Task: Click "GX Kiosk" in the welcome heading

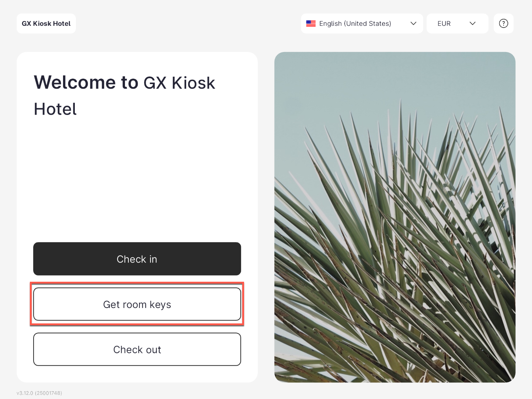Action: tap(179, 83)
